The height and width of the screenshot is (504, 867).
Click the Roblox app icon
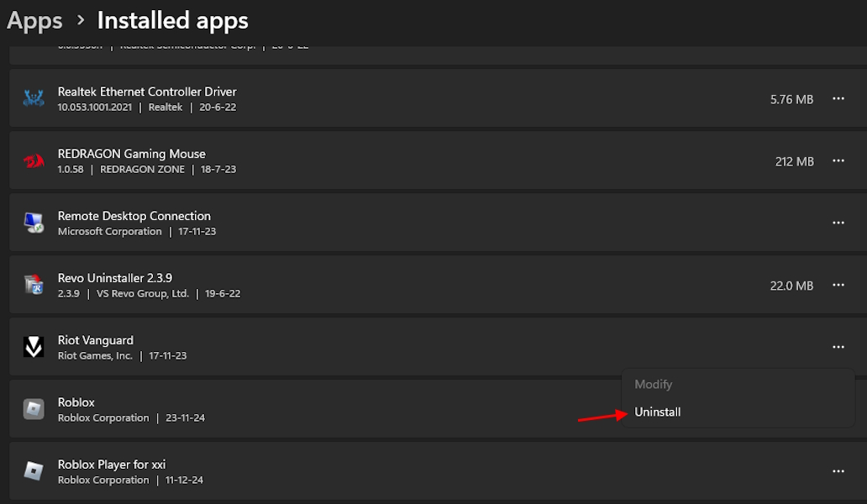34,408
